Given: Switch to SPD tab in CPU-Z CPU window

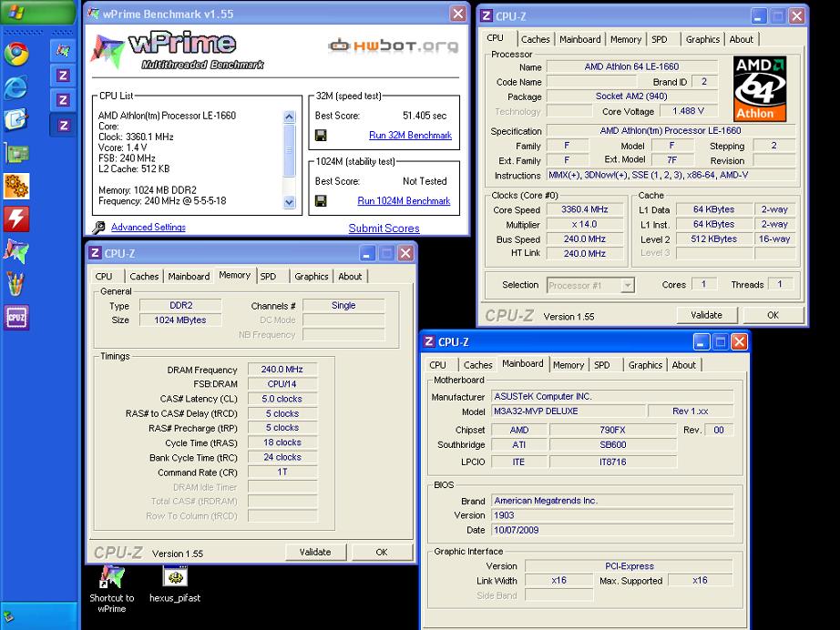Looking at the screenshot, I should click(x=660, y=39).
